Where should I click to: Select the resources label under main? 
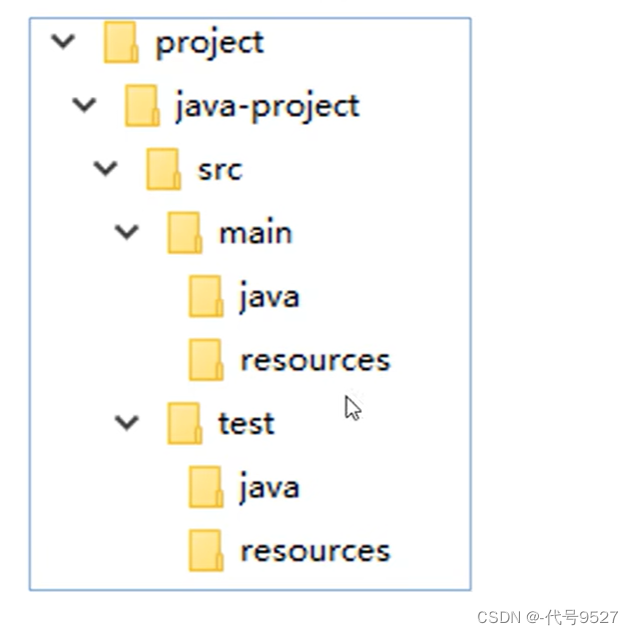pos(314,360)
